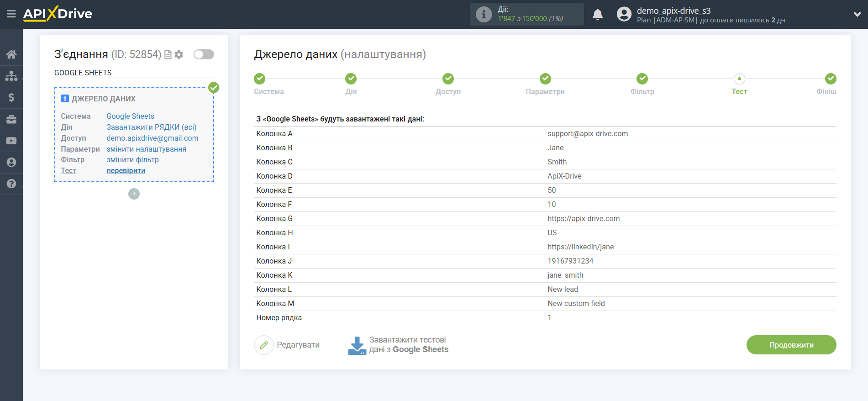
Task: Select support@apix-drive.com value
Action: click(588, 133)
